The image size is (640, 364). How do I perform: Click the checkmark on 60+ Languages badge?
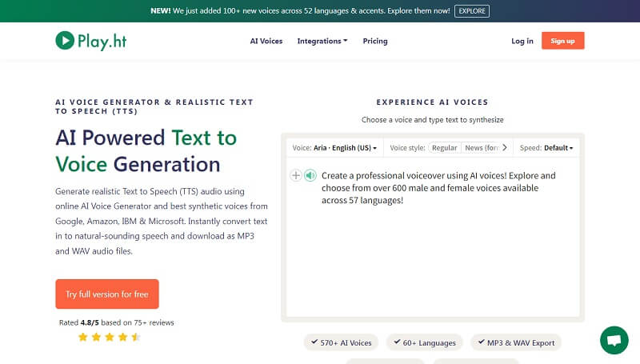(397, 342)
